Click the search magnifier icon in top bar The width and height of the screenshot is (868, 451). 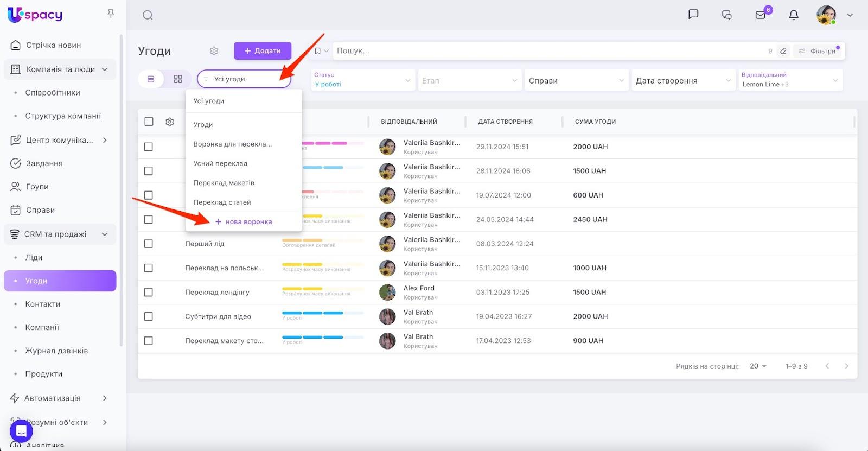tap(148, 15)
